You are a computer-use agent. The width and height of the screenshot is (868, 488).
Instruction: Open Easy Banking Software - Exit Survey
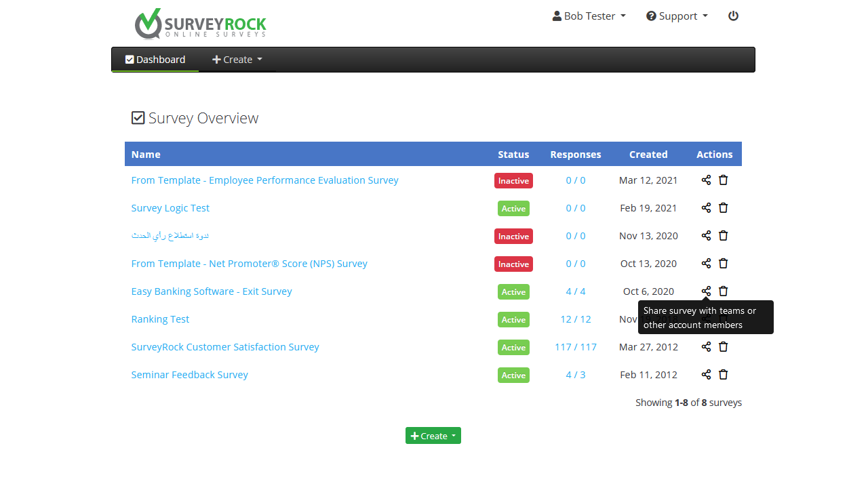pos(212,291)
